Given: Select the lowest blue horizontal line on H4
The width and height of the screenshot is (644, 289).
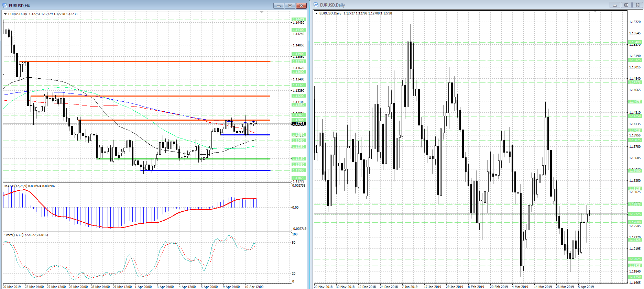Looking at the screenshot, I should [x=206, y=170].
